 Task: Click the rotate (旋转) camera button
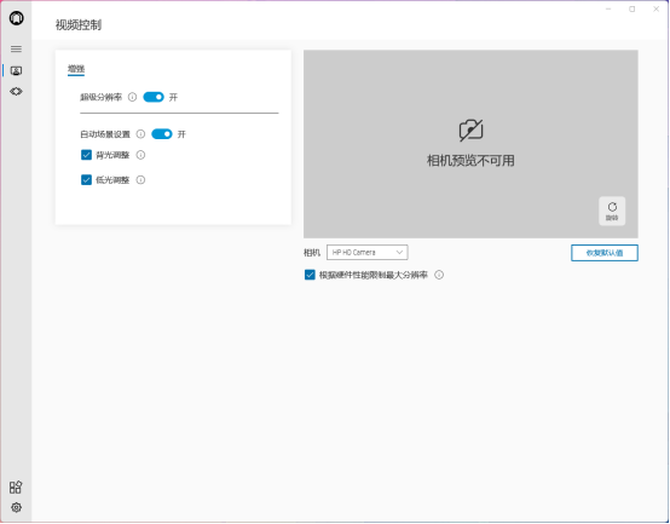[x=612, y=210]
